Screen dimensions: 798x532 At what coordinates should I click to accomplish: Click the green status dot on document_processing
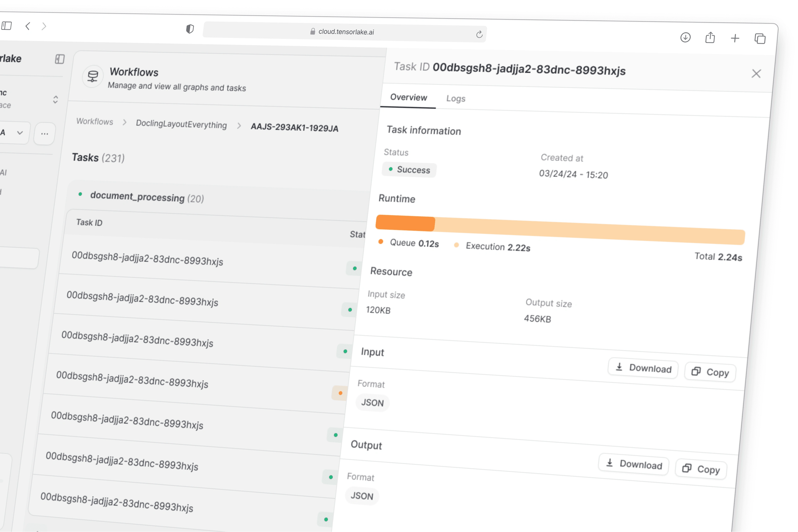[80, 194]
